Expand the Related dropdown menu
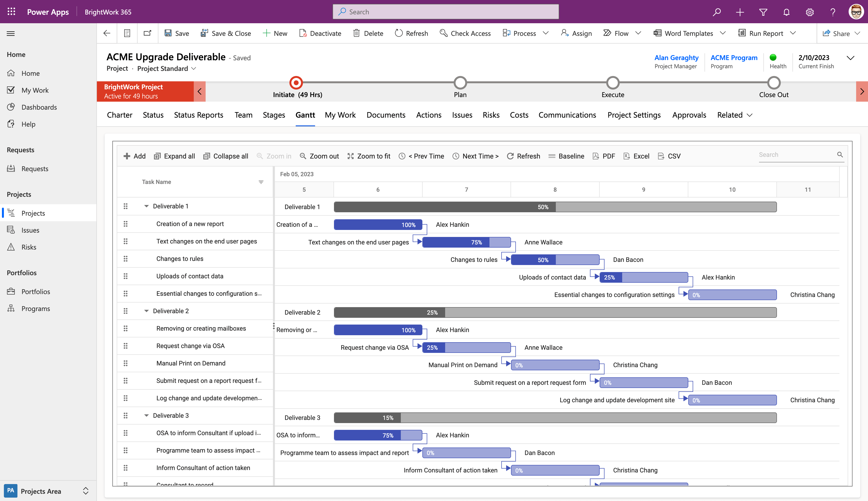868x501 pixels. 735,114
